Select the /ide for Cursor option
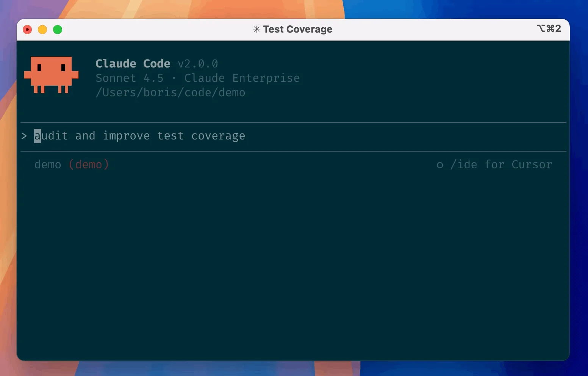 [501, 164]
